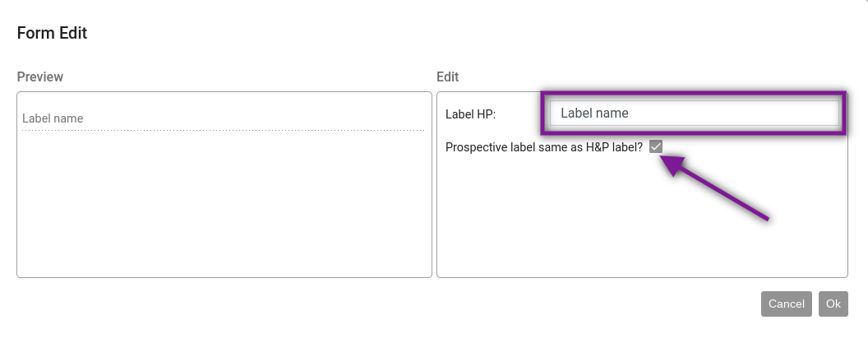This screenshot has height=357, width=868.
Task: Click the gray Ok button at dialog bottom
Action: [x=833, y=304]
